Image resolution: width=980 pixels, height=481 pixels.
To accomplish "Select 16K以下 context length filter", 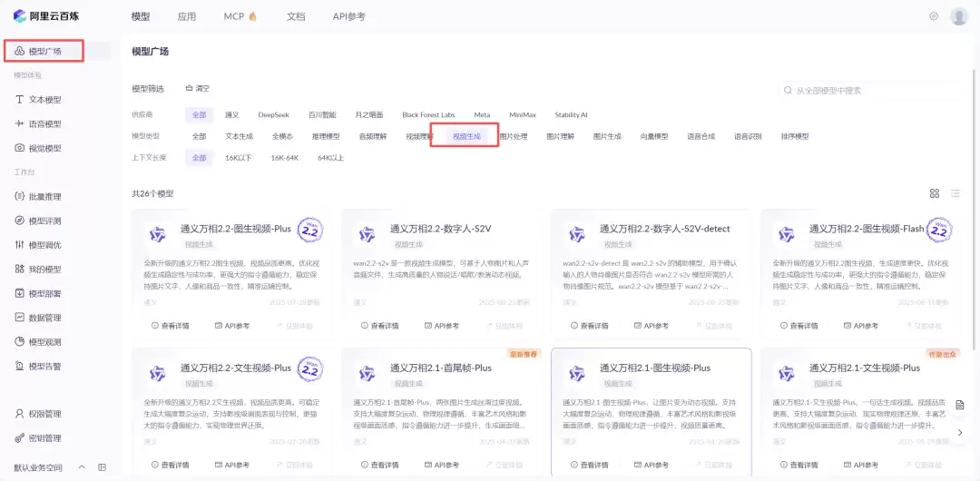I will click(238, 158).
